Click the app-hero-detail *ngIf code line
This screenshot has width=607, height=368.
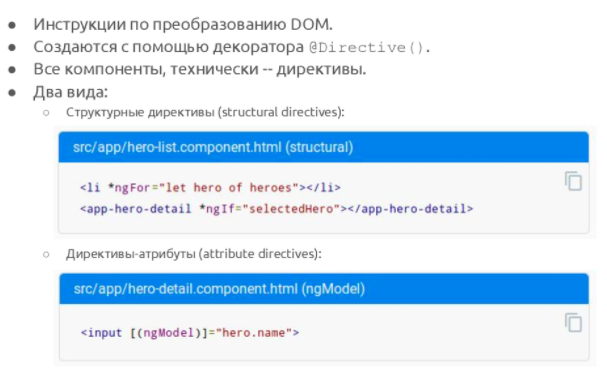[x=276, y=209]
